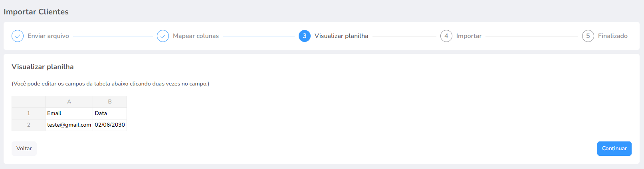Image resolution: width=644 pixels, height=169 pixels.
Task: Select the Visualizar planilha step label
Action: (341, 36)
